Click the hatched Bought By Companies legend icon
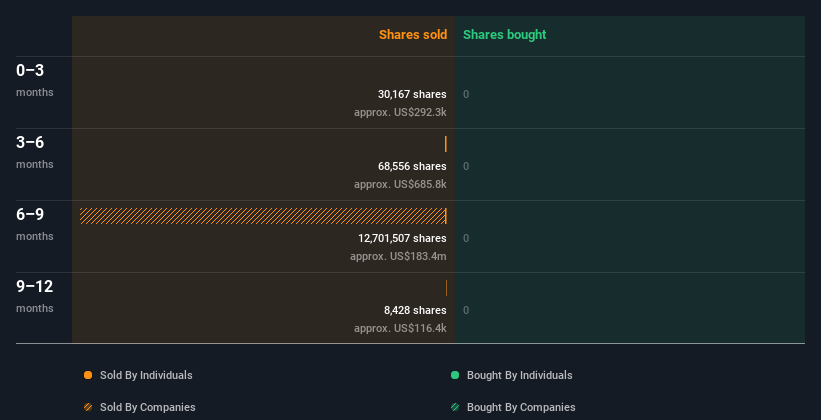821x420 pixels. coord(455,407)
